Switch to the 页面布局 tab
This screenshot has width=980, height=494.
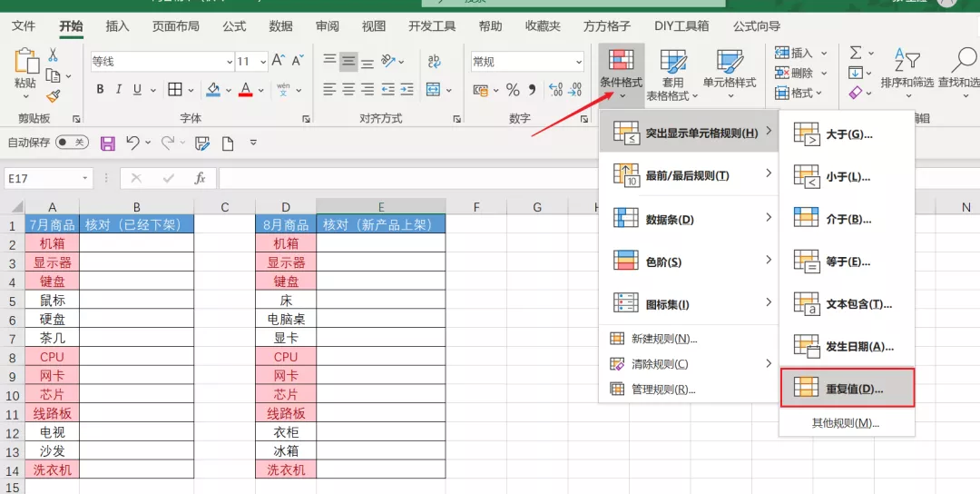pyautogui.click(x=176, y=26)
